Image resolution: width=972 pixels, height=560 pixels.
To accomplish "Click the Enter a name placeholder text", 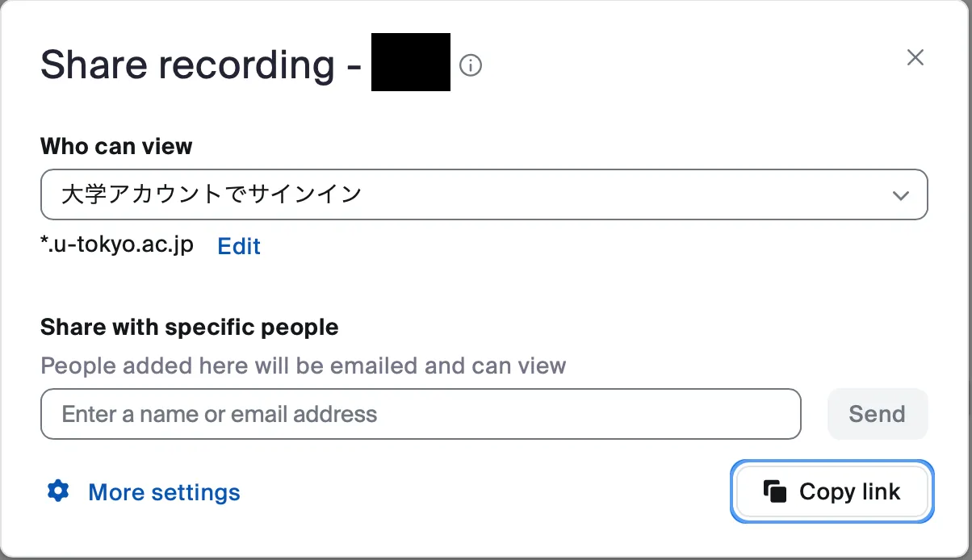I will [220, 414].
